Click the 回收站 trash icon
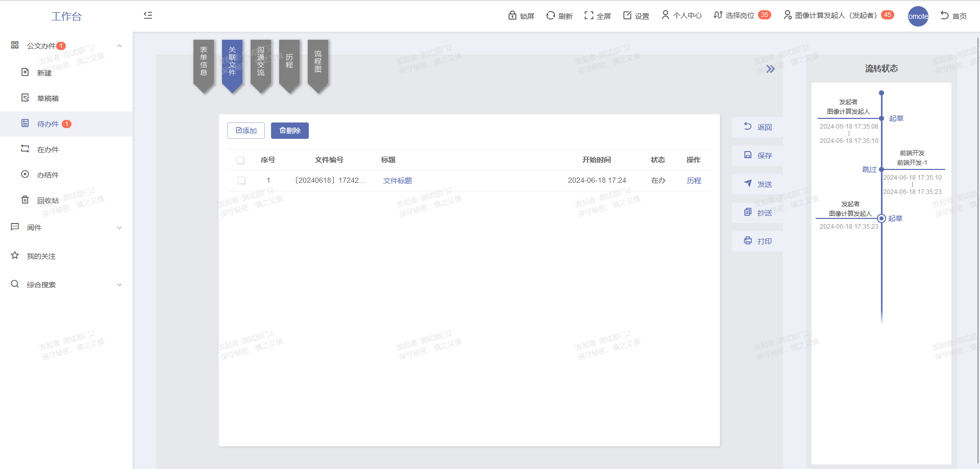Image resolution: width=980 pixels, height=469 pixels. pyautogui.click(x=25, y=200)
